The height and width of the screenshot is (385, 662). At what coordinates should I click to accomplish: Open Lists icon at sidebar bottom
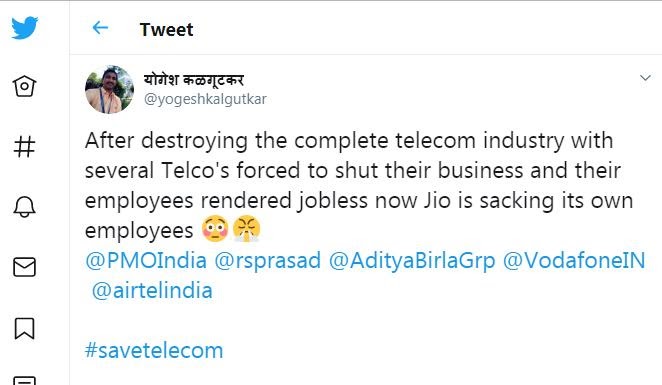(24, 380)
